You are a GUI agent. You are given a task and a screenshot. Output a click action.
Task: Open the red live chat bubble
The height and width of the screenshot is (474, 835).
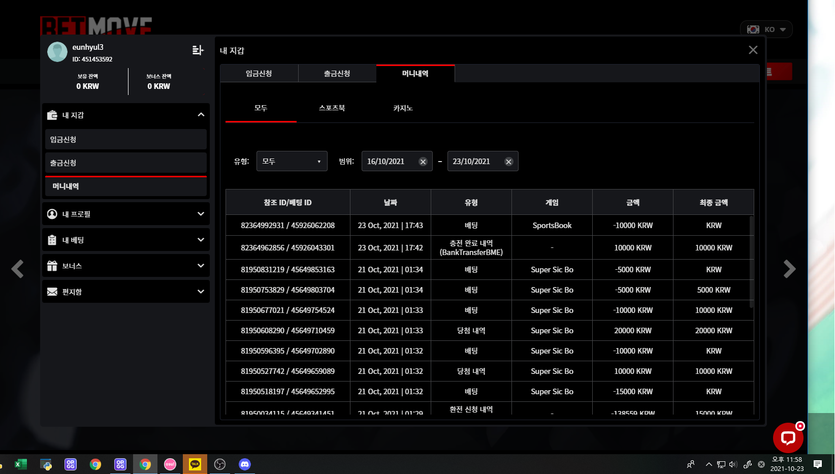788,438
